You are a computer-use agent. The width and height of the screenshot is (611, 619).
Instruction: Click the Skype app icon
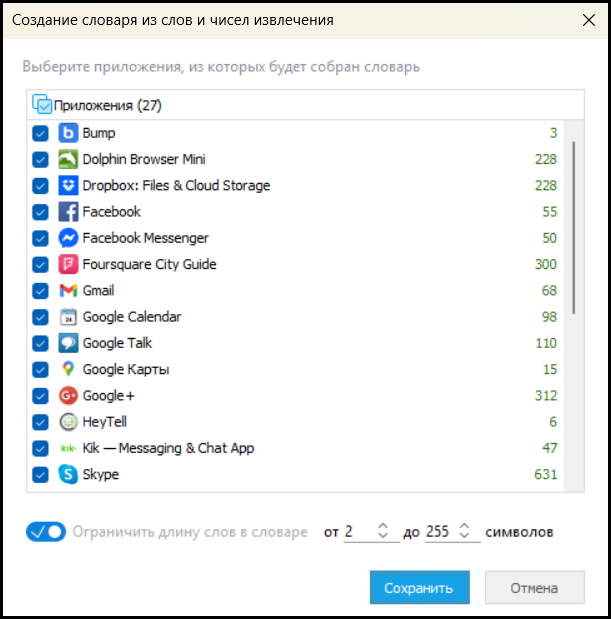pos(68,474)
